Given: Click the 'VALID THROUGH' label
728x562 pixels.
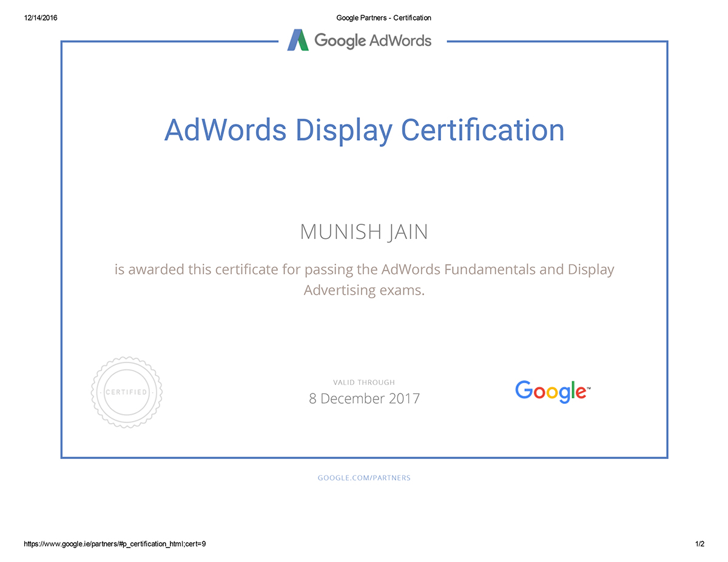Looking at the screenshot, I should tap(364, 383).
